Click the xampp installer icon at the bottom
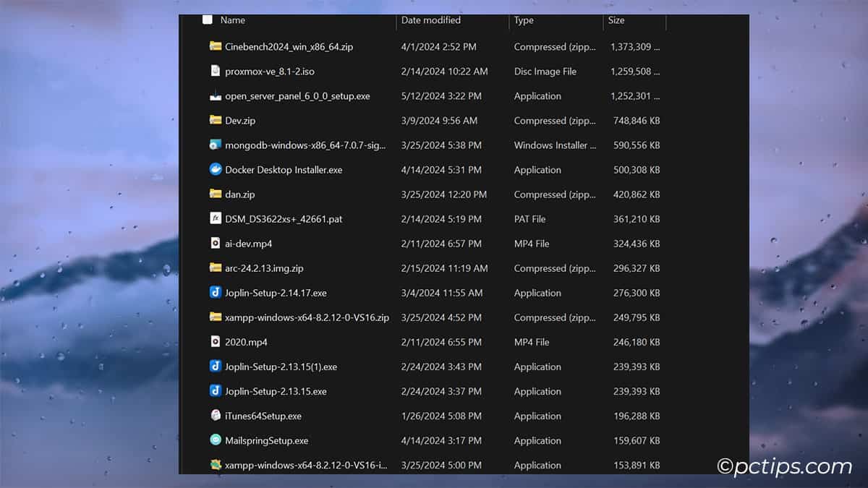The height and width of the screenshot is (488, 868). coord(216,465)
